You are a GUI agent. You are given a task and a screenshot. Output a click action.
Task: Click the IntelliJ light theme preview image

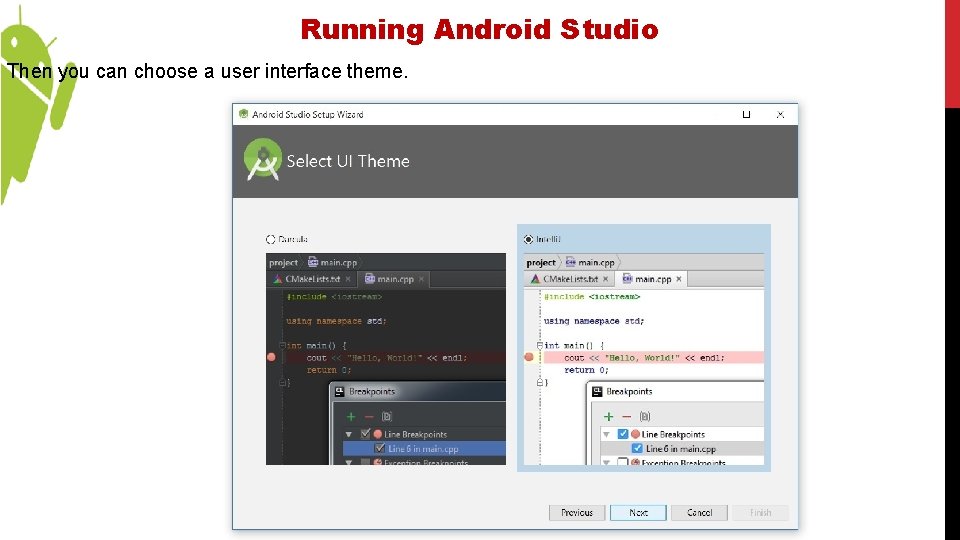pos(643,359)
